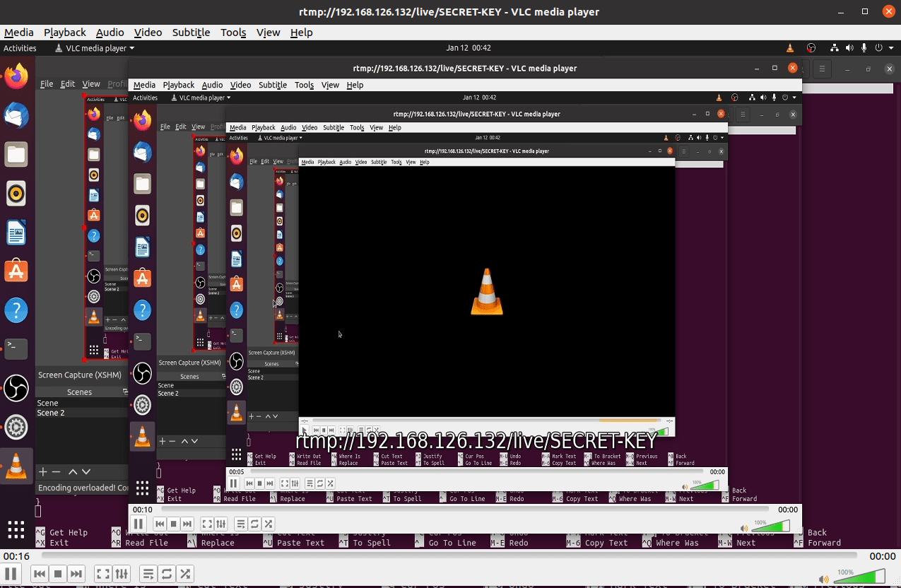The height and width of the screenshot is (588, 901).
Task: Open the Help menu in the top menu bar
Action: (x=301, y=33)
